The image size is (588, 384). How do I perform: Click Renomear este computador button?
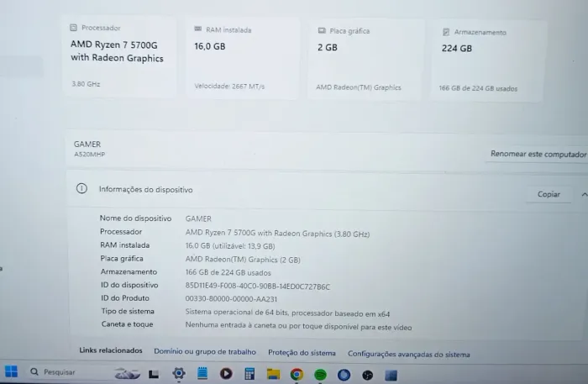tap(538, 154)
